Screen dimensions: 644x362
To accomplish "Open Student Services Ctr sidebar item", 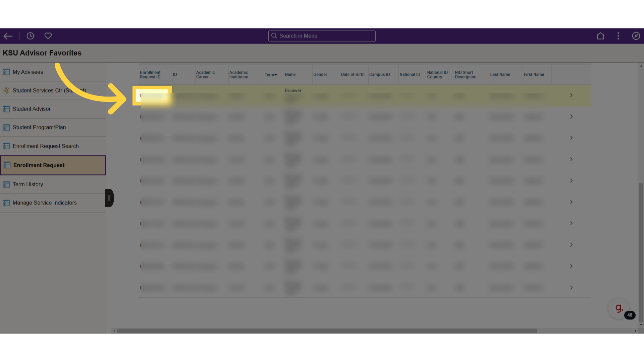I will 53,90.
